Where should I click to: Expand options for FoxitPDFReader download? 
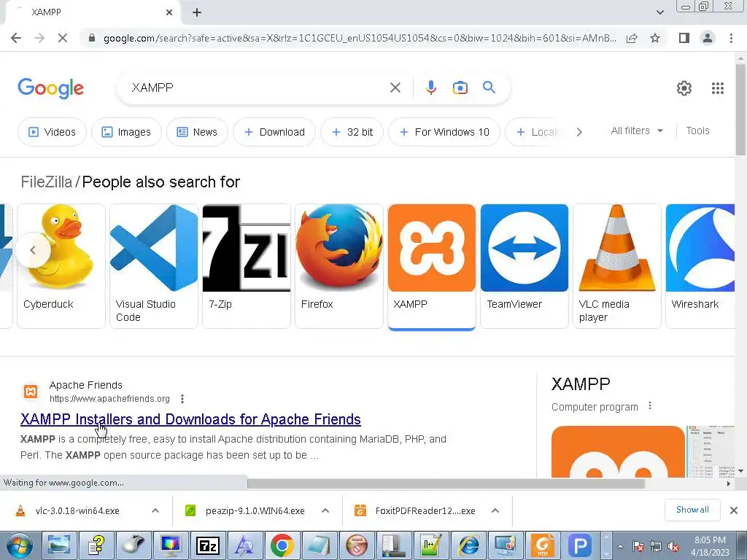click(495, 511)
